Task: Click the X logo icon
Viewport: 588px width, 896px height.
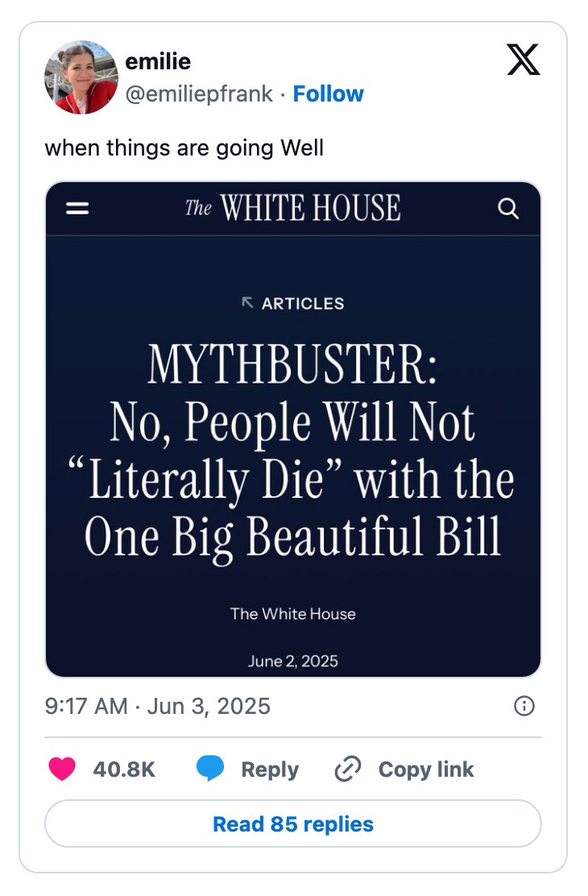Action: (523, 60)
